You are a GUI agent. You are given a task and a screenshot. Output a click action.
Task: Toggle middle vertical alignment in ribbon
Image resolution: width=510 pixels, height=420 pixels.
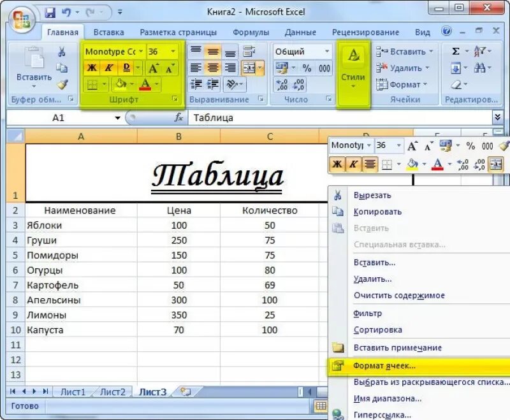click(x=213, y=52)
